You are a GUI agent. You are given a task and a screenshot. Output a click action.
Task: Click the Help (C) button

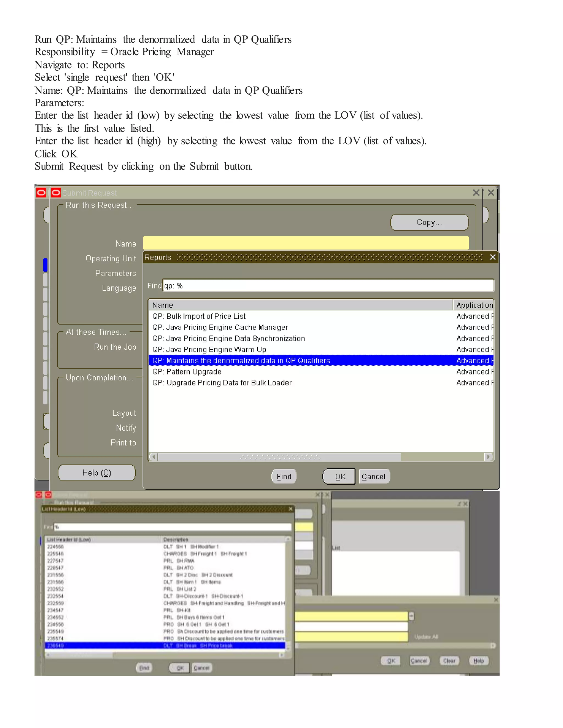pos(97,473)
